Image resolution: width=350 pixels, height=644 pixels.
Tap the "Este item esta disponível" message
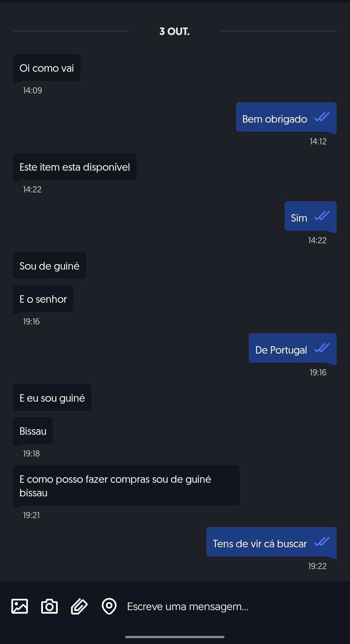(x=75, y=167)
